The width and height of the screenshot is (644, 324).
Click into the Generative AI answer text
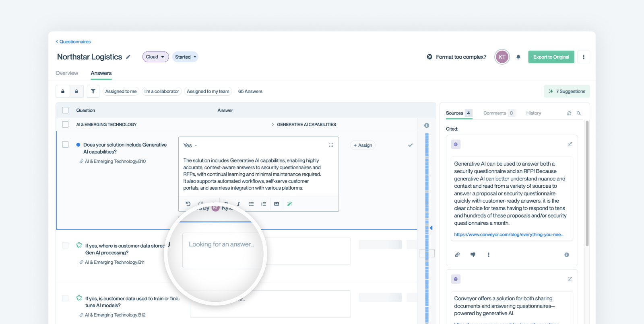[252, 174]
